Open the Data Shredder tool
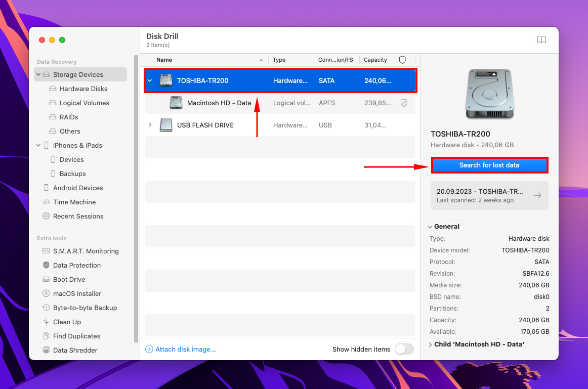This screenshot has height=389, width=588. [75, 350]
